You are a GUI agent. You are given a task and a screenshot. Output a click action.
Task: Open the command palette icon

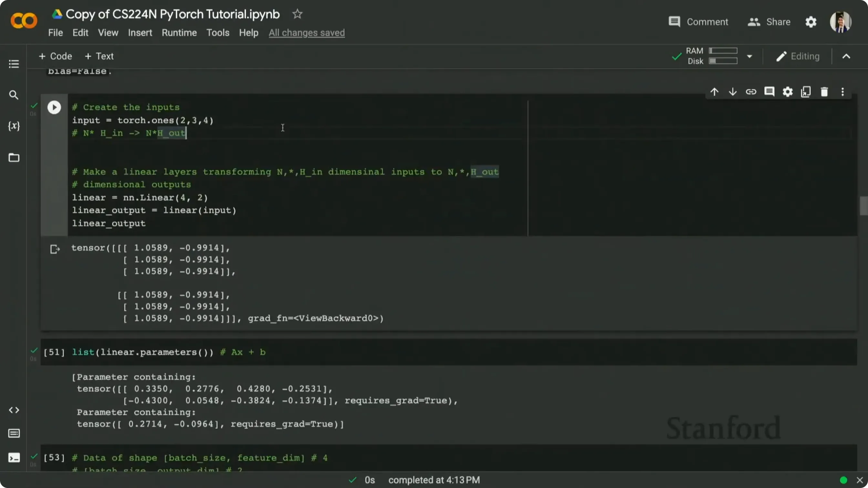14,433
